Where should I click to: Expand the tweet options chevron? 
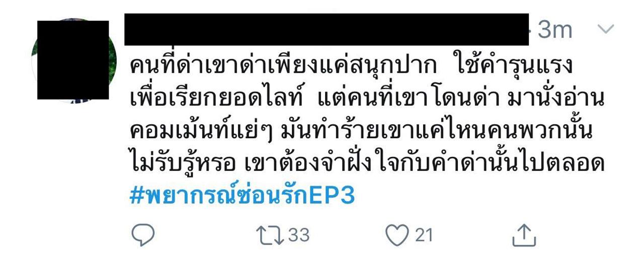pos(606,29)
